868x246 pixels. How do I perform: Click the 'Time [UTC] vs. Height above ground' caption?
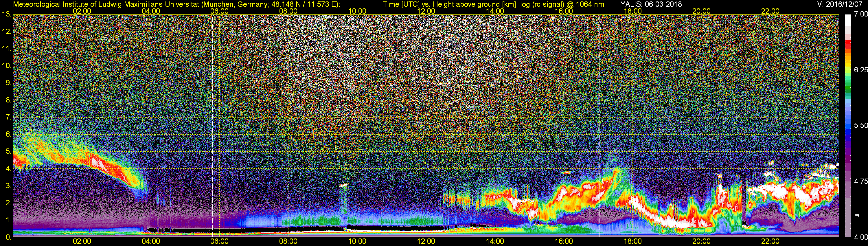click(493, 4)
